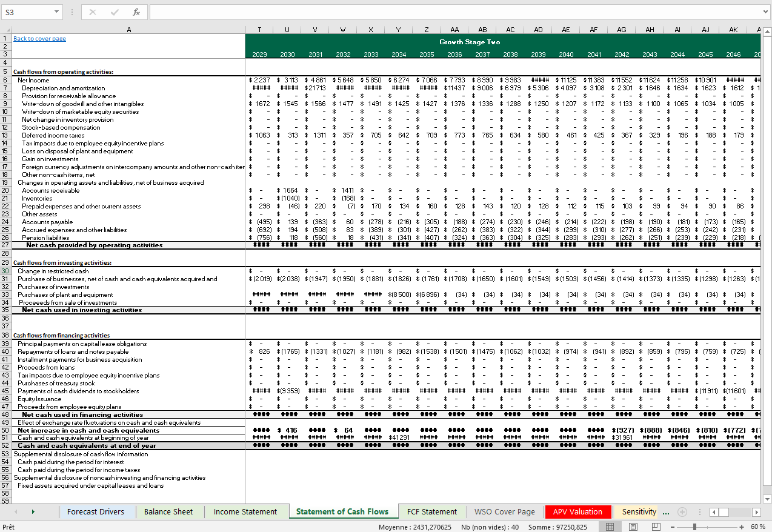Open the Income Statement sheet tab
The width and height of the screenshot is (772, 532).
pos(245,511)
